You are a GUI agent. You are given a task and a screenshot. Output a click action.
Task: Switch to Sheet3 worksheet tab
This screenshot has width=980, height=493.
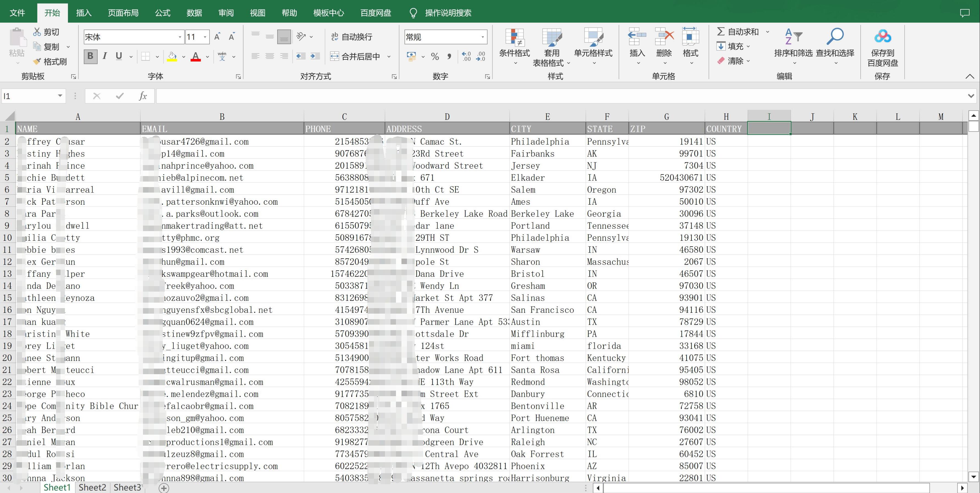tap(127, 487)
